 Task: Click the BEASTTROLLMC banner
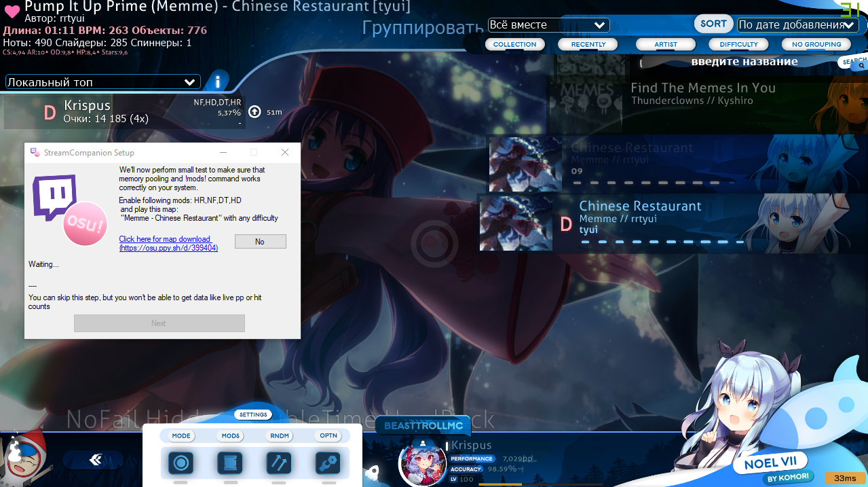pyautogui.click(x=423, y=425)
